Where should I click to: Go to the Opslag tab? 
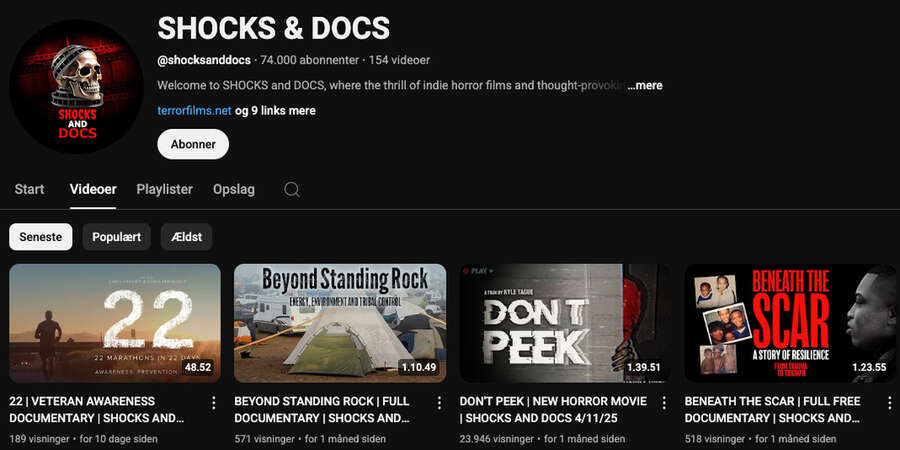(x=234, y=189)
